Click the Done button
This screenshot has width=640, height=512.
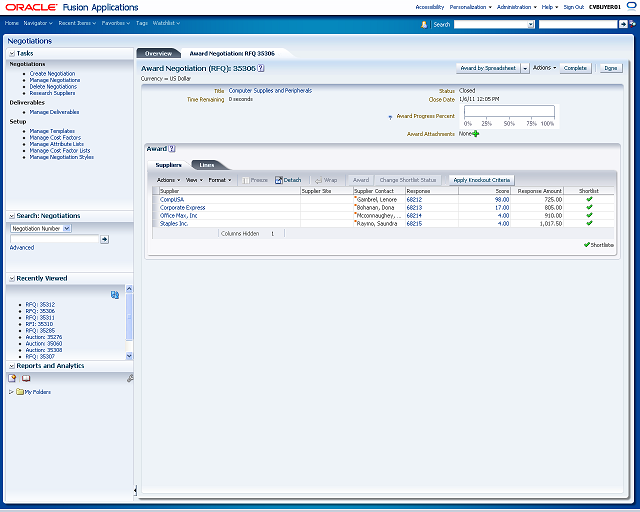click(x=611, y=68)
